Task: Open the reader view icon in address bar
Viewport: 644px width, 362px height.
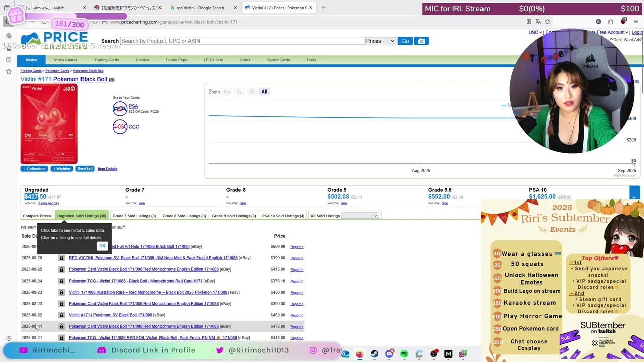Action: click(529, 22)
